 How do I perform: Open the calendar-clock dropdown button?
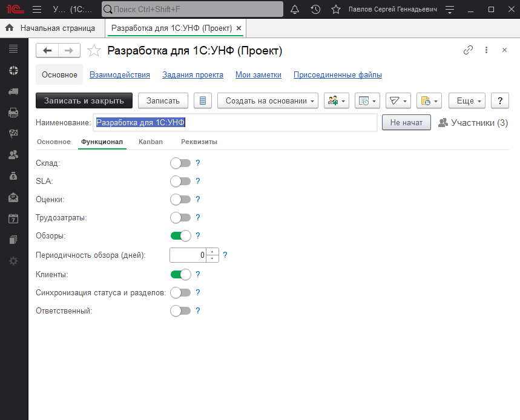367,100
